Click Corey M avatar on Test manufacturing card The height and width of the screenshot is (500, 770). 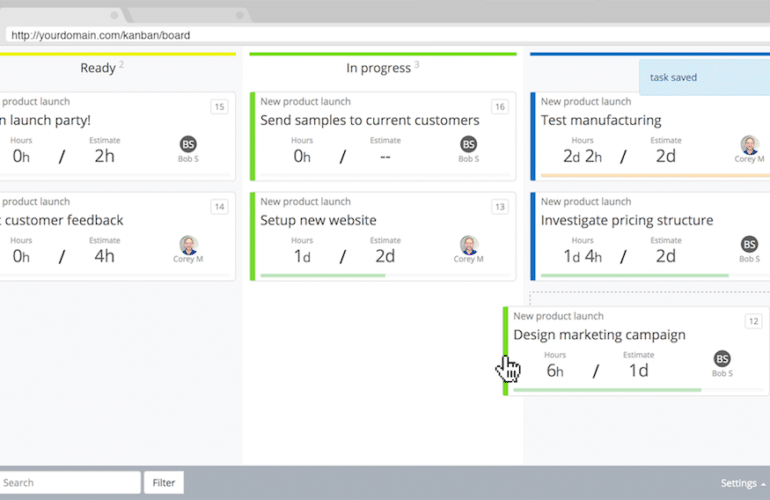pyautogui.click(x=750, y=144)
